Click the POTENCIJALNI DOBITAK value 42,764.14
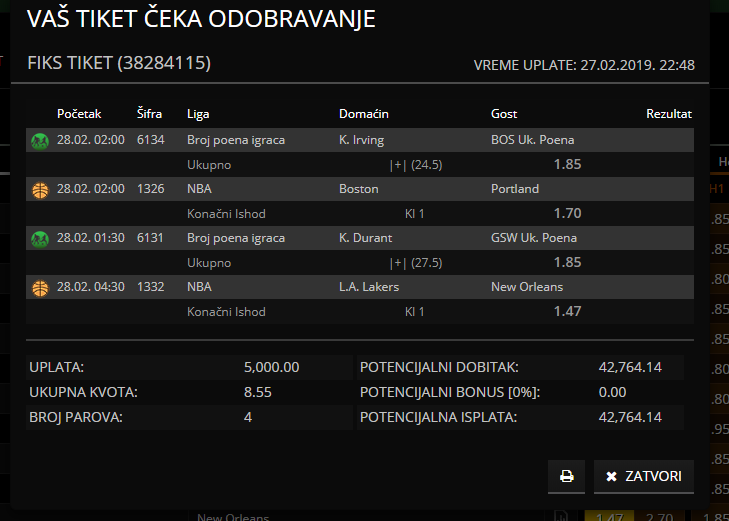 (x=630, y=368)
